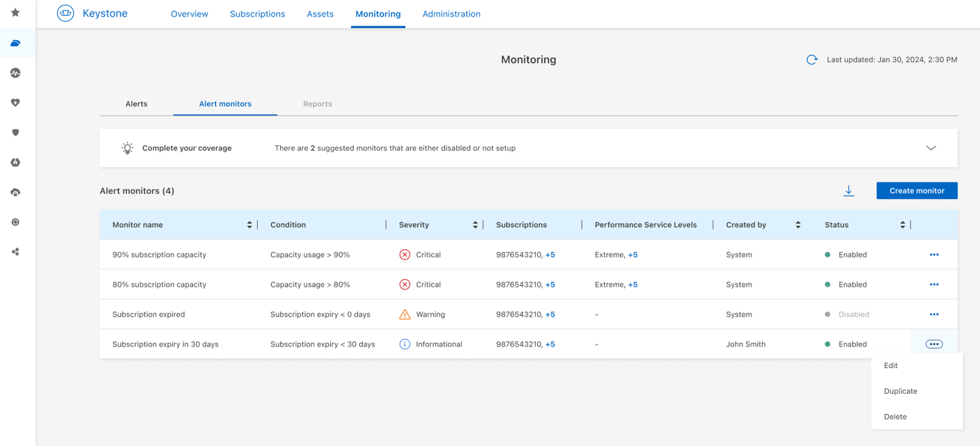Open actions menu for 90% subscription capacity

(934, 255)
